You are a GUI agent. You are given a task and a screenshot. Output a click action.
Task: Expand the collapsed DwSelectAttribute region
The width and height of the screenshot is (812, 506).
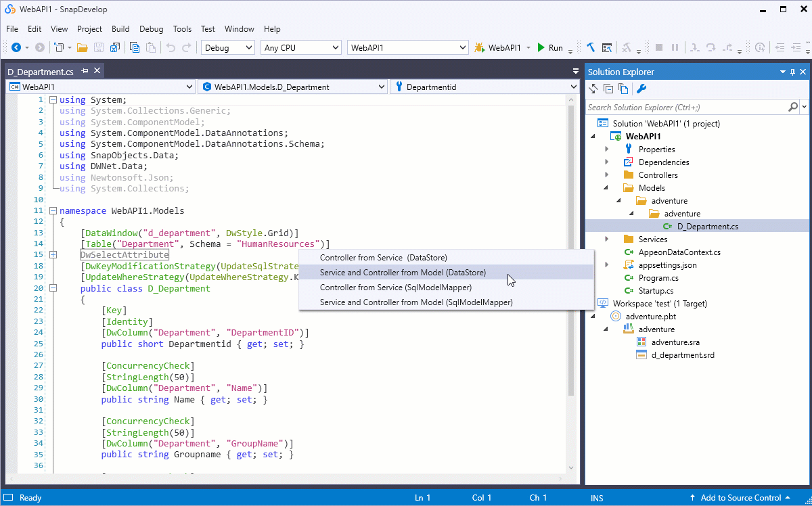(x=53, y=254)
